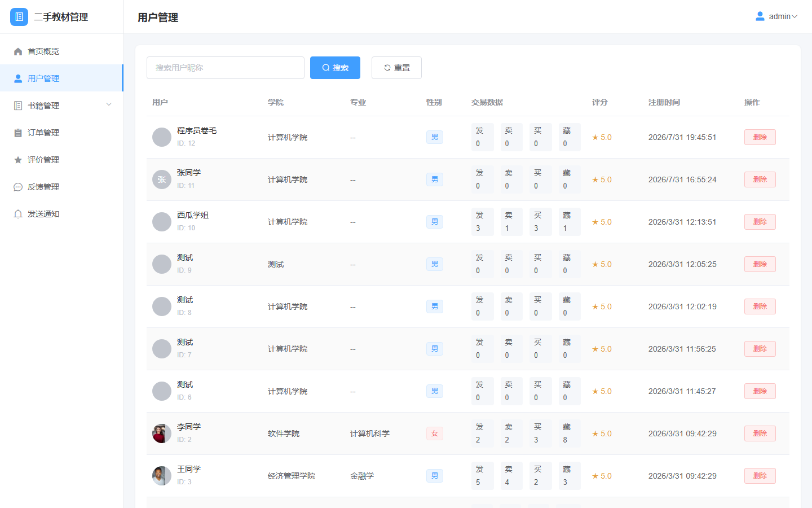This screenshot has width=812, height=508.
Task: Delete user 李同学
Action: coord(760,433)
